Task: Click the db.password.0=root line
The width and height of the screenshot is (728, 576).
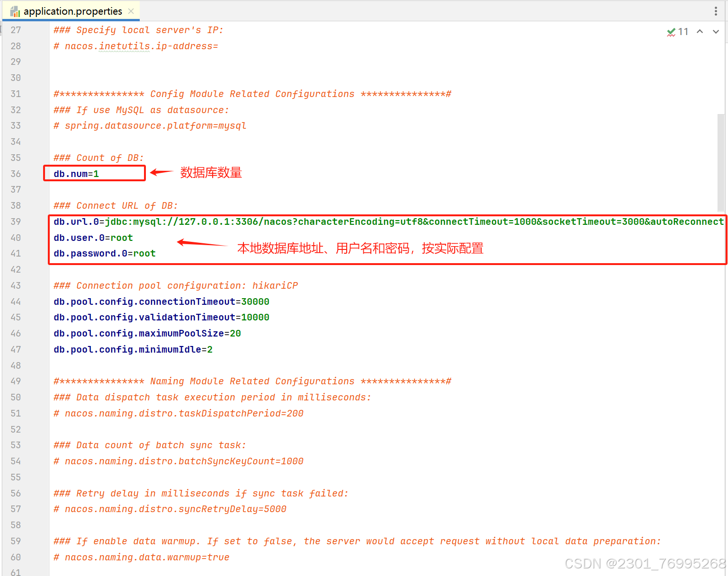Action: [105, 254]
